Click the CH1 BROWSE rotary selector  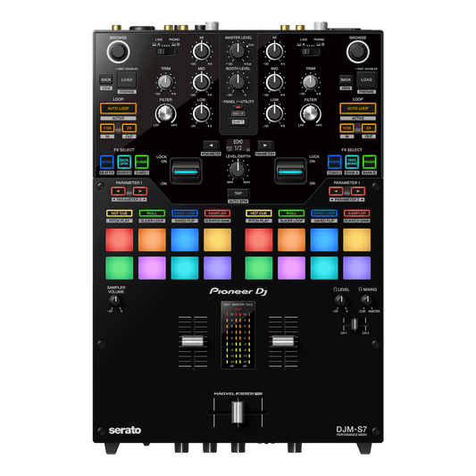118,52
